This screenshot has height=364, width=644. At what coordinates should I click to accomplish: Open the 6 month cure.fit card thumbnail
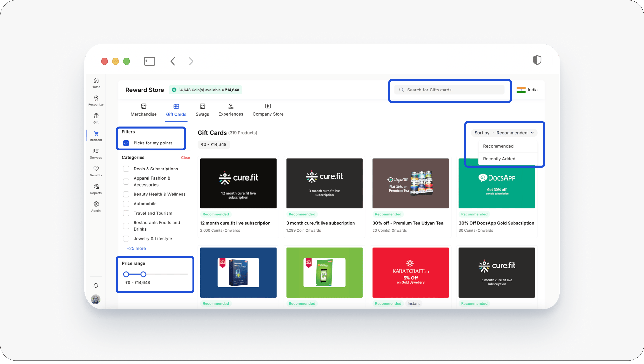pyautogui.click(x=496, y=273)
